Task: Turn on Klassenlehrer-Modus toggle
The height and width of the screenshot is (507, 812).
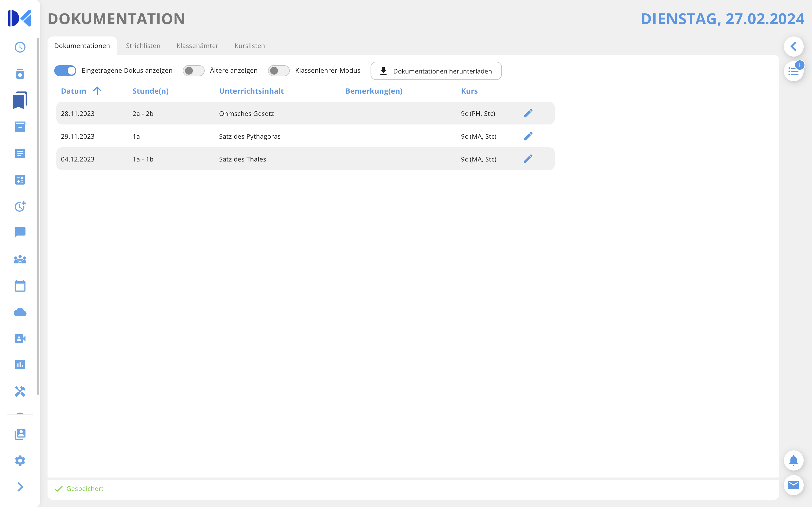Action: coord(278,71)
